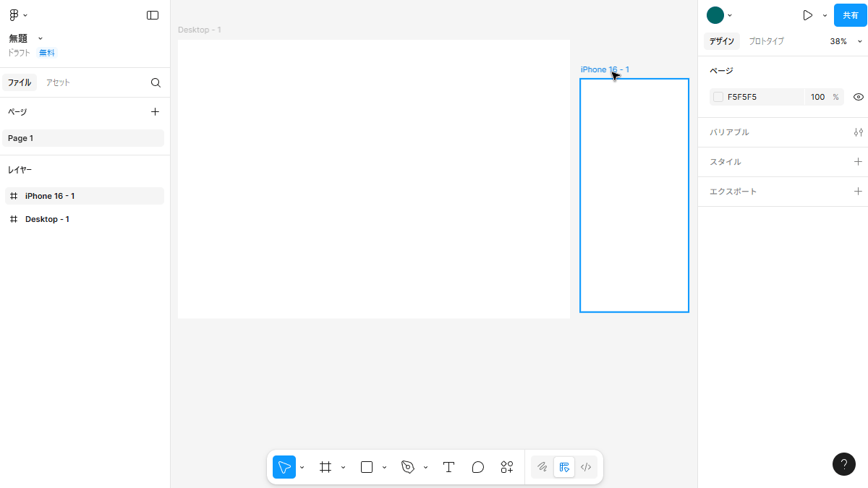Select the Comment tool

477,467
